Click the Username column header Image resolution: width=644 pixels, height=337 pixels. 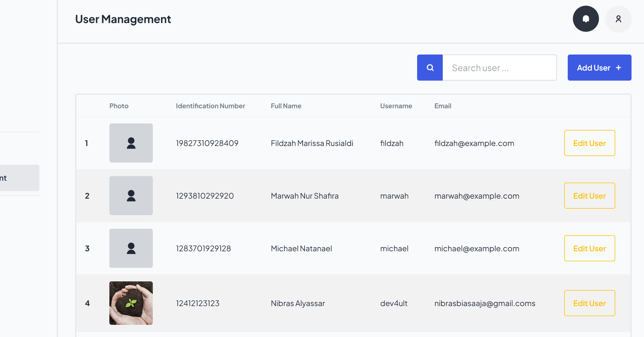pos(396,106)
